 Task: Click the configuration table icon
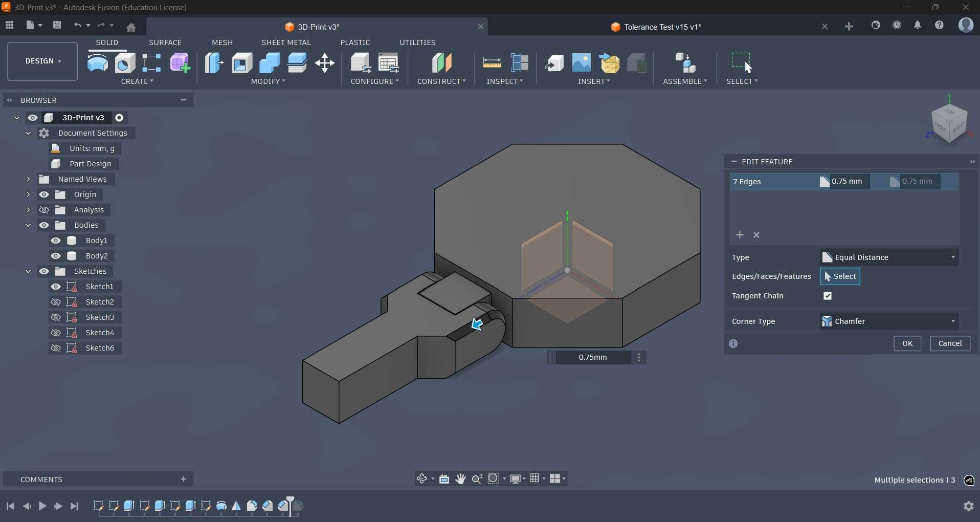pyautogui.click(x=389, y=63)
